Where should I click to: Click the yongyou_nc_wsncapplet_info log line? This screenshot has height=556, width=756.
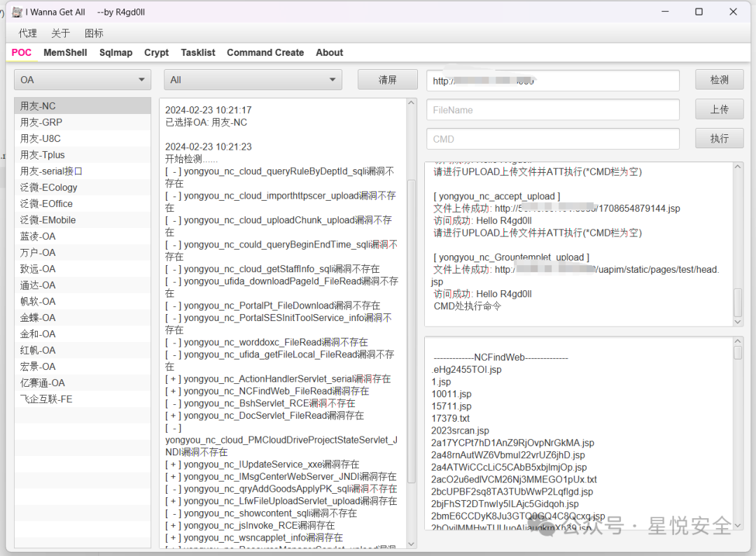(254, 538)
